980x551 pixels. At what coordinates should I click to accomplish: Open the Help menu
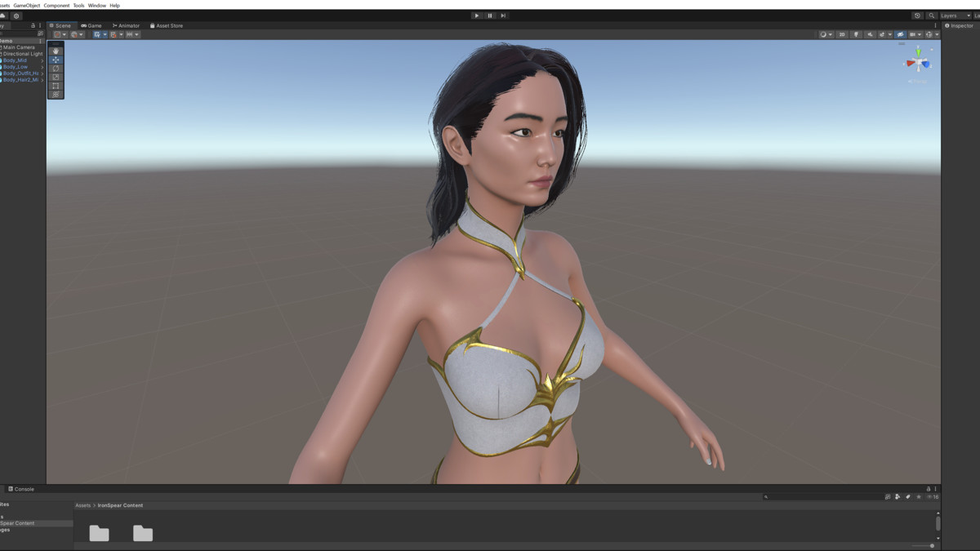(x=114, y=6)
